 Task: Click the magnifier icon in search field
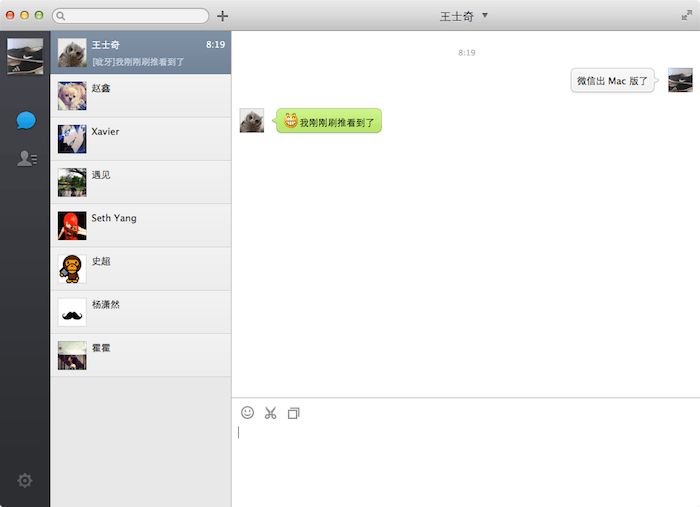pyautogui.click(x=61, y=16)
